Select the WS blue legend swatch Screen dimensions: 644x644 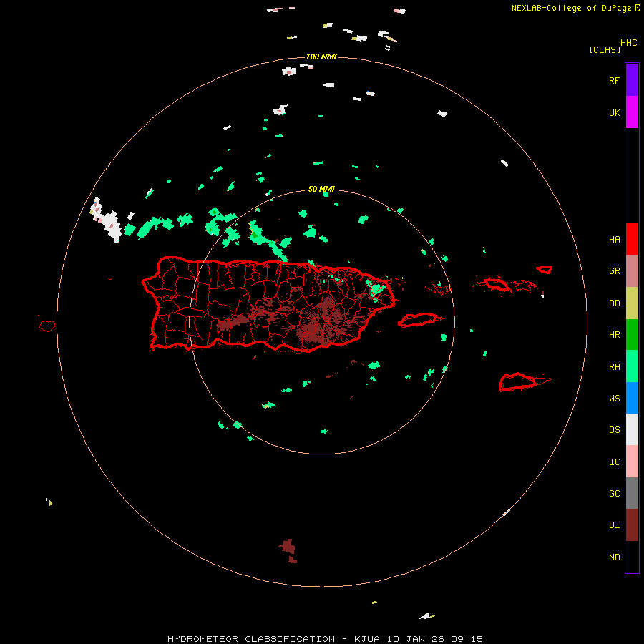632,398
